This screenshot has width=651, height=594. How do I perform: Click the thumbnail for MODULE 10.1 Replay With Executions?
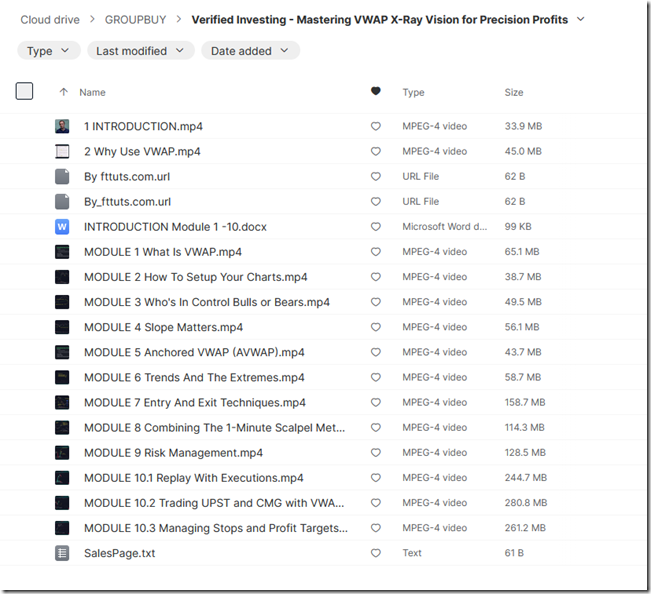[x=62, y=478]
